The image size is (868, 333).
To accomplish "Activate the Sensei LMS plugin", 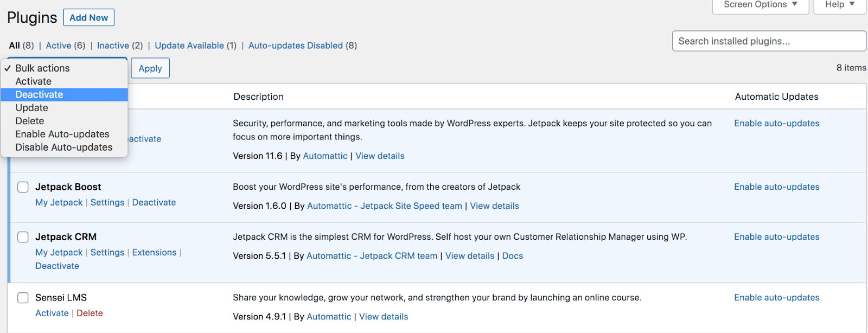I will tap(52, 313).
